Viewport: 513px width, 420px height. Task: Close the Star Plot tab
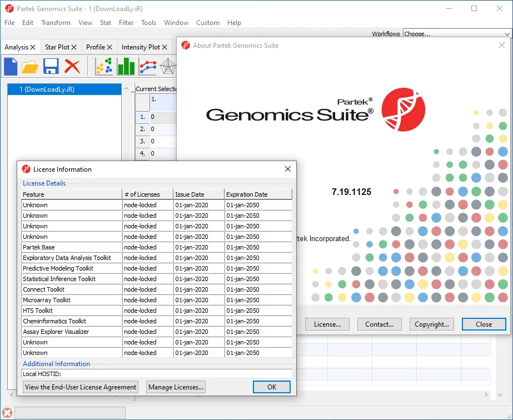(x=74, y=47)
